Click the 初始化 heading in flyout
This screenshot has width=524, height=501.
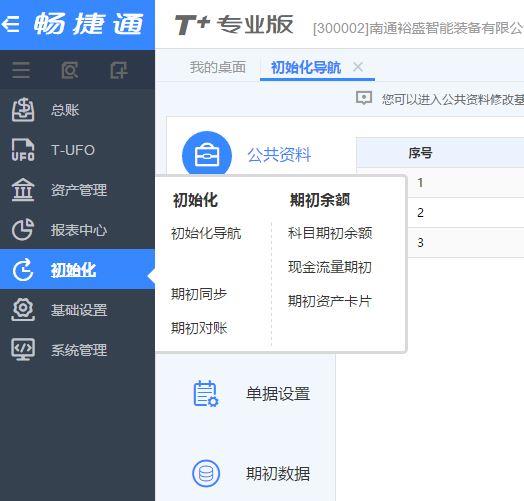pos(195,200)
